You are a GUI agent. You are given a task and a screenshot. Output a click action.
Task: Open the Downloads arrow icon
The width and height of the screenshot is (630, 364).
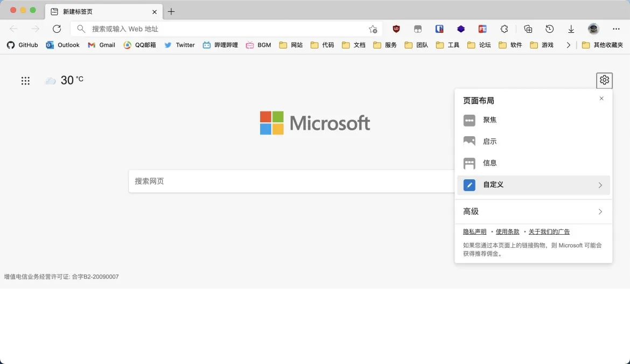click(x=571, y=29)
